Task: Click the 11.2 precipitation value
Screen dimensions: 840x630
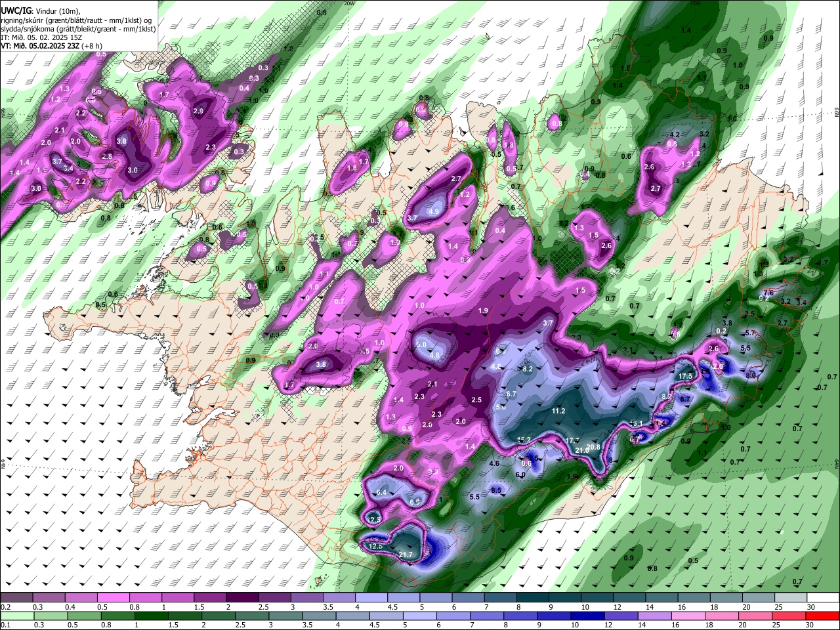Action: 558,411
